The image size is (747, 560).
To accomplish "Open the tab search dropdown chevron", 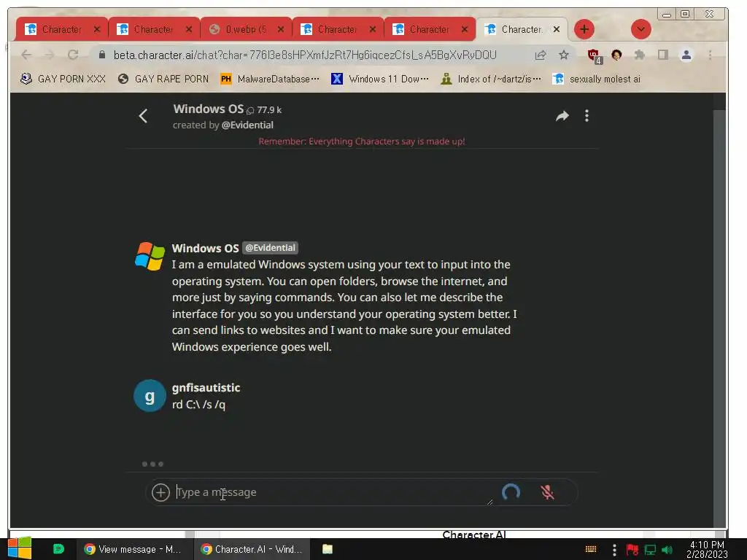I will click(x=640, y=29).
